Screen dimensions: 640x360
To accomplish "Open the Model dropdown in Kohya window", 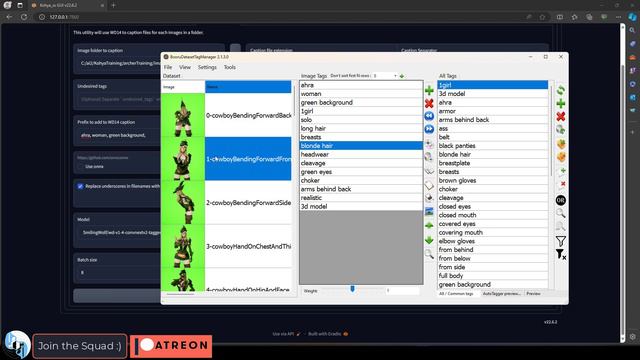I will pyautogui.click(x=118, y=232).
